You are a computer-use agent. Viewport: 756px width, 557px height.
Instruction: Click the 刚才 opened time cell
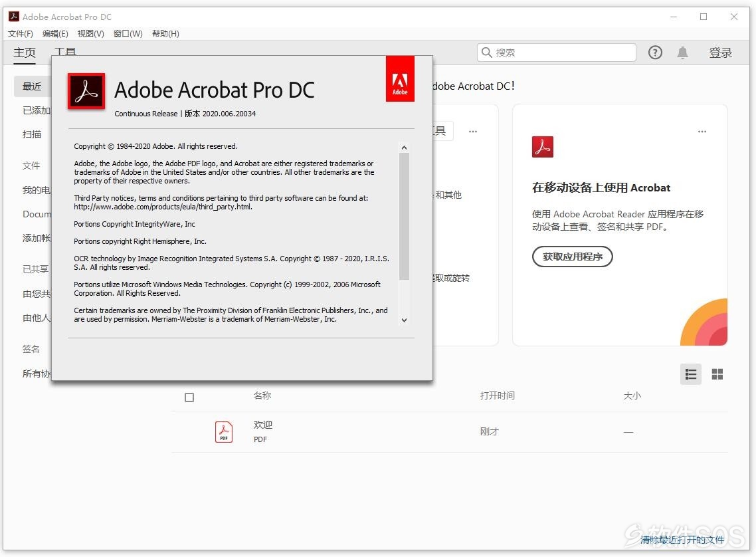489,431
